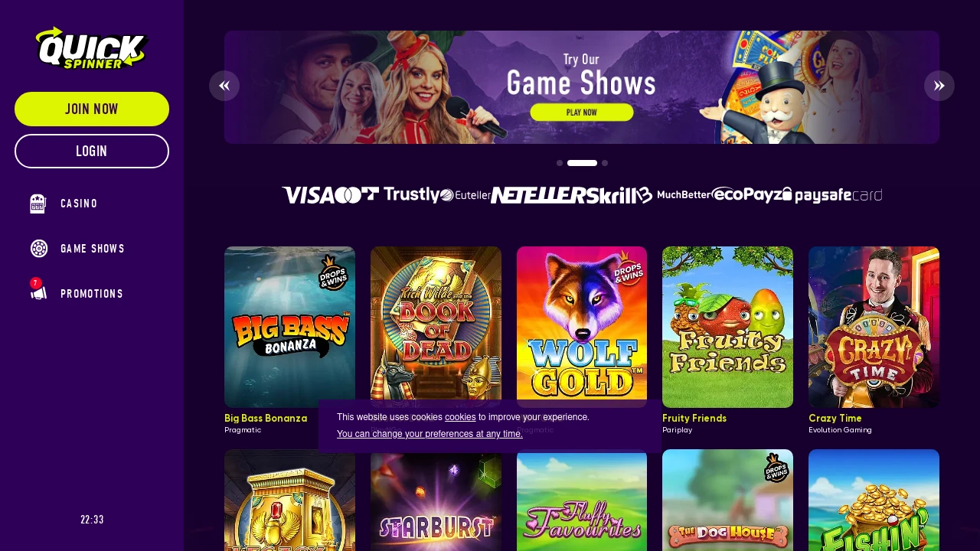Open the Casino slot machine icon
Screen dimensions: 980x551
click(x=38, y=204)
